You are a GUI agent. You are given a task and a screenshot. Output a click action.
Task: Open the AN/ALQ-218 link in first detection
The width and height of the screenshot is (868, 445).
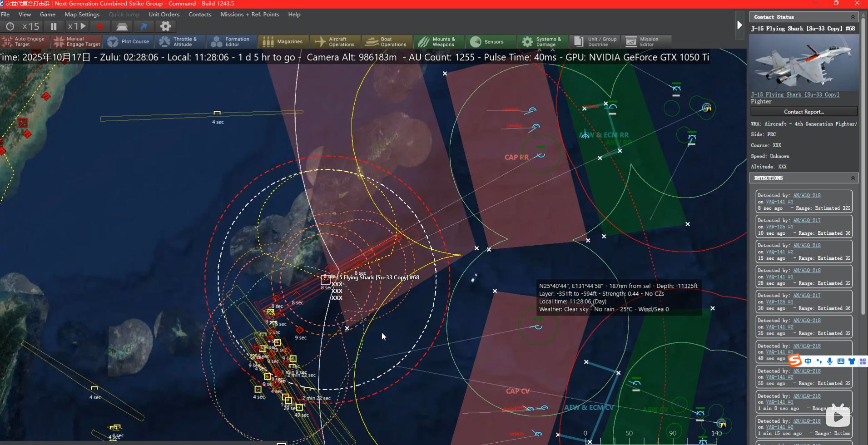807,196
